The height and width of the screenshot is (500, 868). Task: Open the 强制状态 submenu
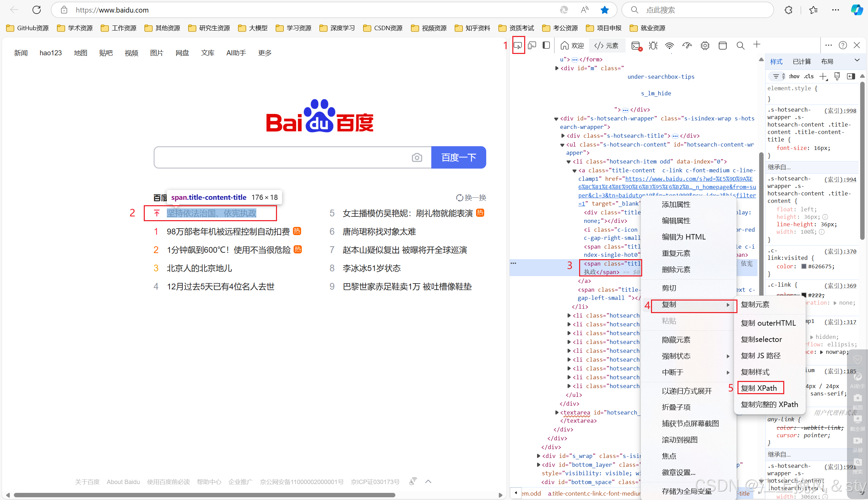pos(689,356)
